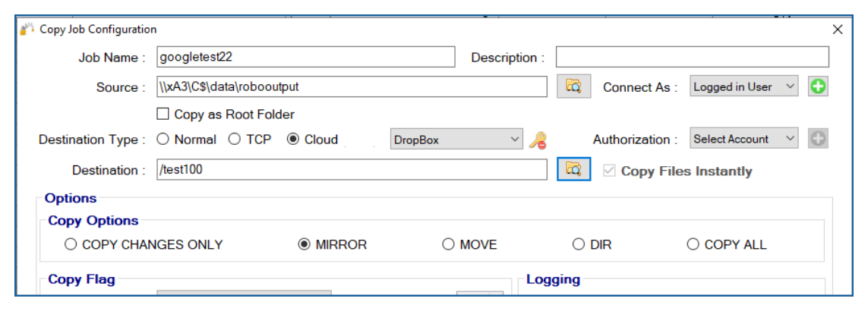Choose the COPY ALL option
Screen dimensions: 868x311
point(693,244)
